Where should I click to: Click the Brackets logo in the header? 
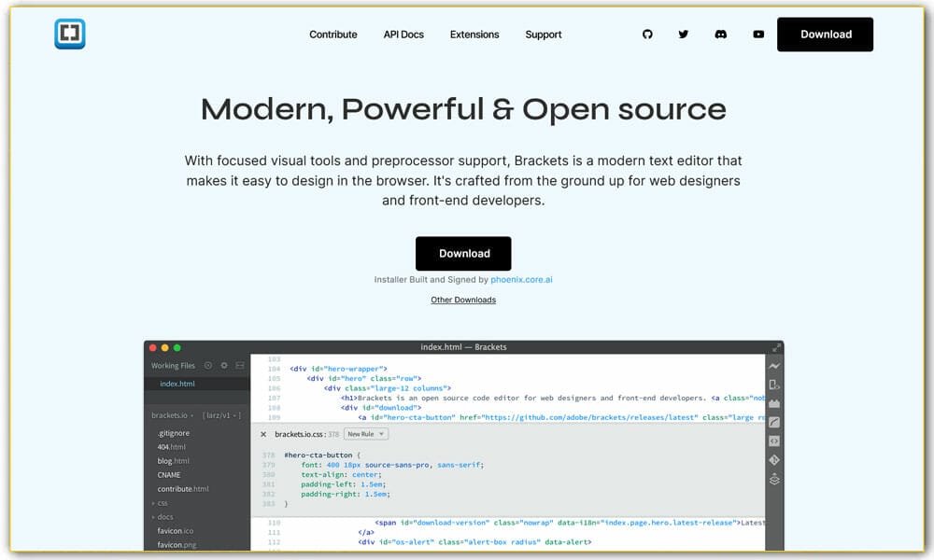coord(70,35)
